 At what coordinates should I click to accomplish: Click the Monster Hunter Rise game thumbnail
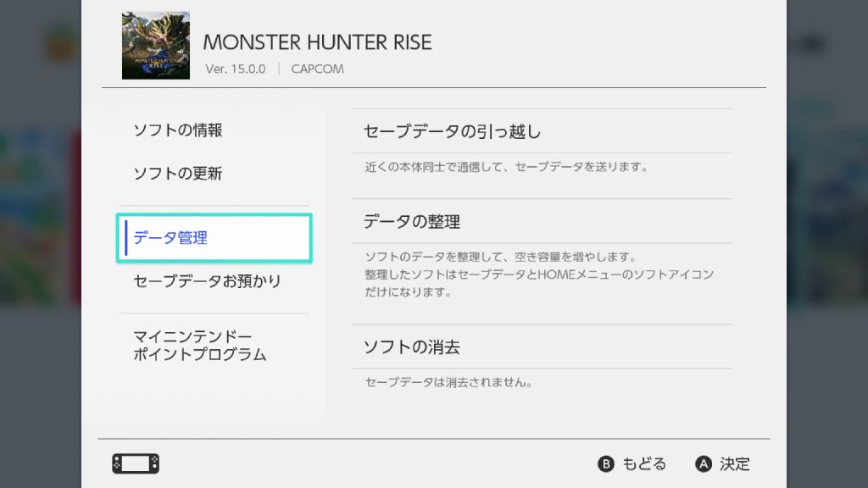155,46
